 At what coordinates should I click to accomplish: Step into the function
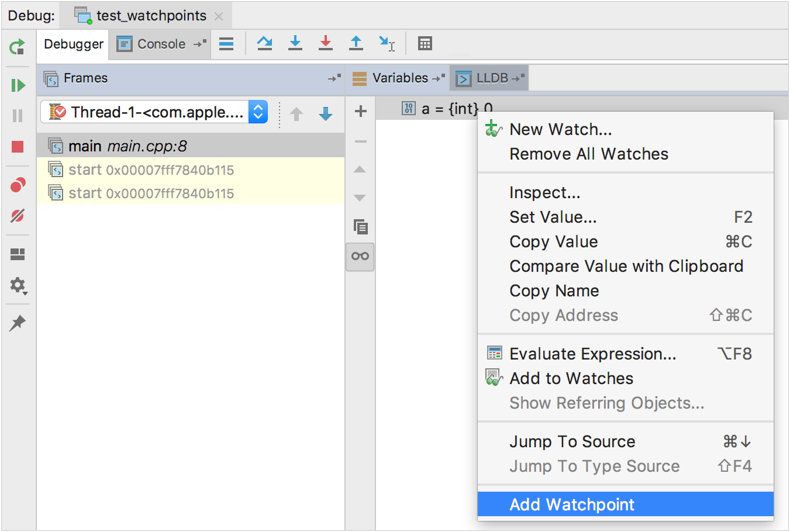pos(295,43)
